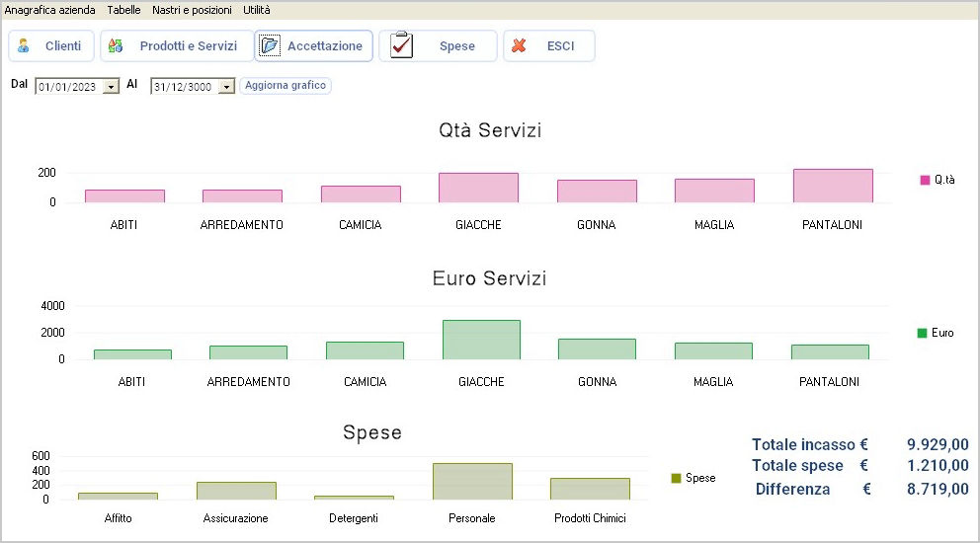The image size is (980, 543).
Task: Click the pink Q.tà legend swatch
Action: pyautogui.click(x=925, y=180)
